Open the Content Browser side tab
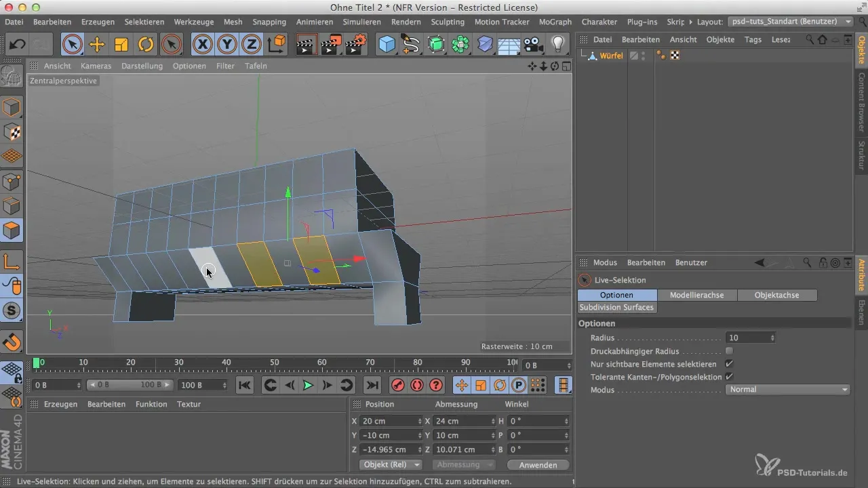 pyautogui.click(x=861, y=102)
